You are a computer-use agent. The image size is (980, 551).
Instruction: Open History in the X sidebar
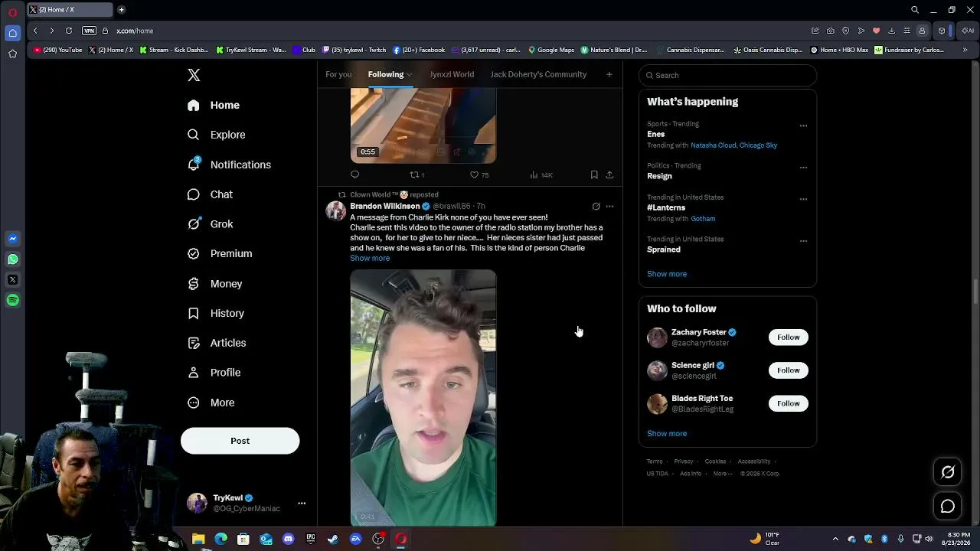[216, 313]
